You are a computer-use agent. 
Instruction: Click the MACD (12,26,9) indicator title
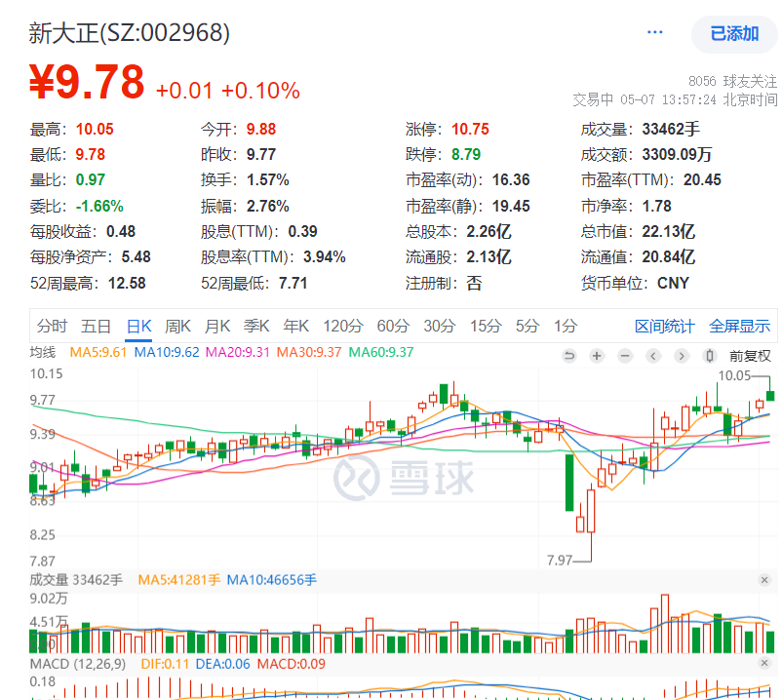[78, 664]
